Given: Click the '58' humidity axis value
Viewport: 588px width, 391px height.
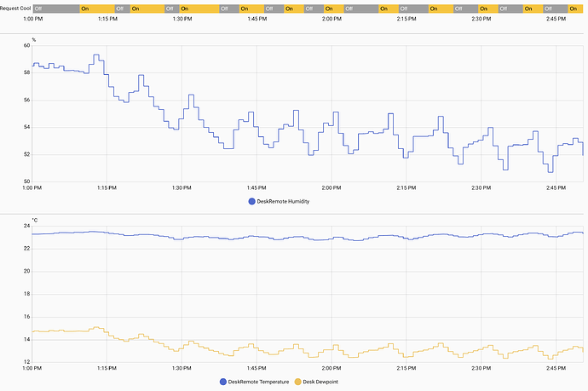Looking at the screenshot, I should pyautogui.click(x=26, y=72).
